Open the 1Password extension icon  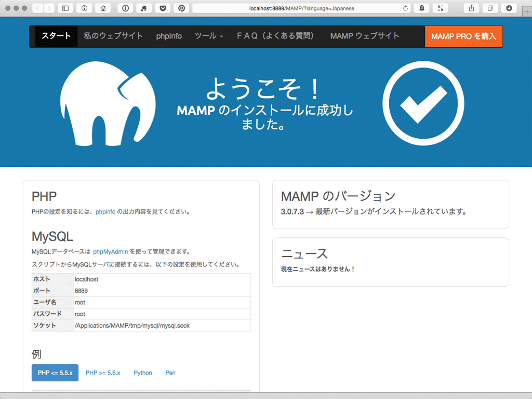[x=125, y=8]
